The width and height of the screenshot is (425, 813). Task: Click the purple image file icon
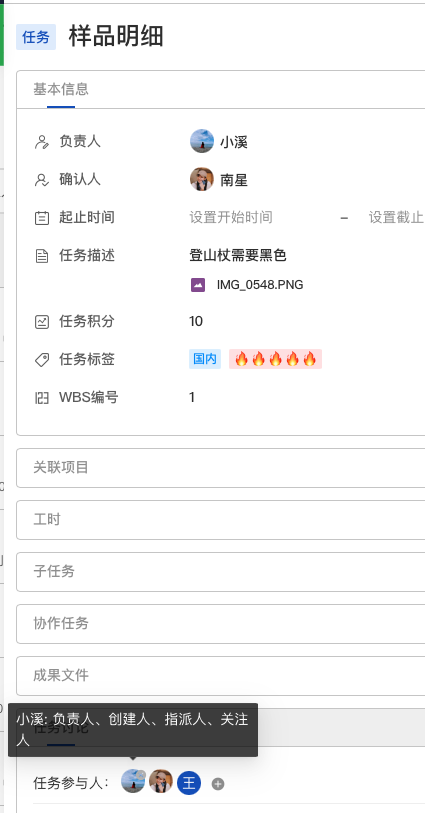[197, 285]
